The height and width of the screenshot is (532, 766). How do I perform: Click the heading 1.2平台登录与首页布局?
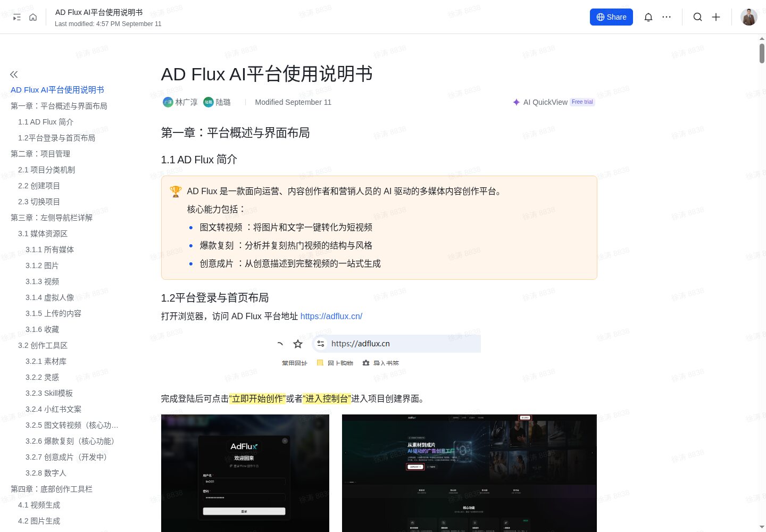[x=215, y=297]
